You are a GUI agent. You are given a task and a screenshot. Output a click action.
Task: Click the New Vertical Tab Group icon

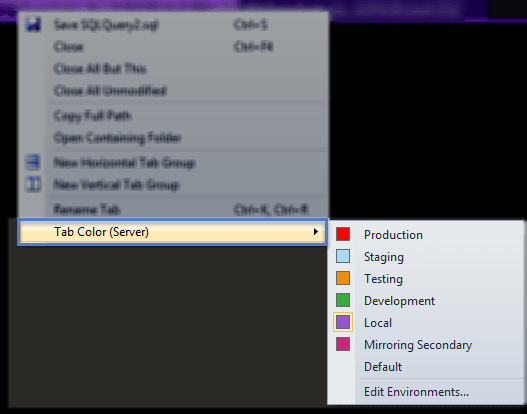pos(33,184)
